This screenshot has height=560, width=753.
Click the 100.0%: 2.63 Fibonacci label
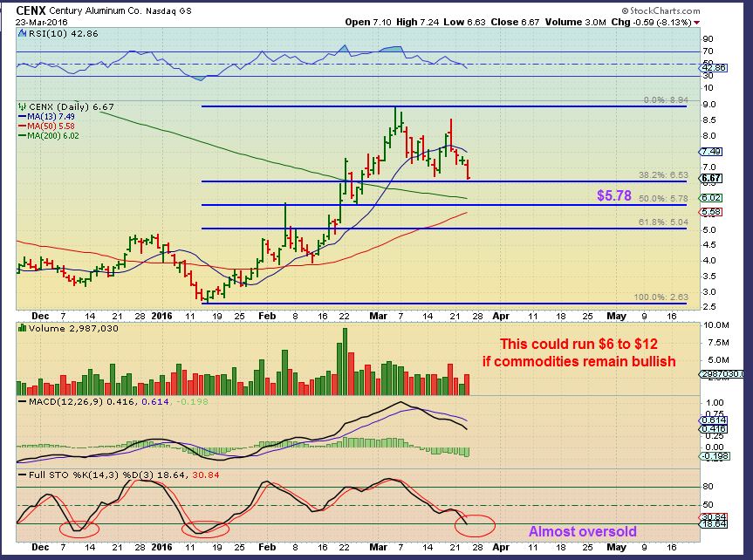pos(661,297)
